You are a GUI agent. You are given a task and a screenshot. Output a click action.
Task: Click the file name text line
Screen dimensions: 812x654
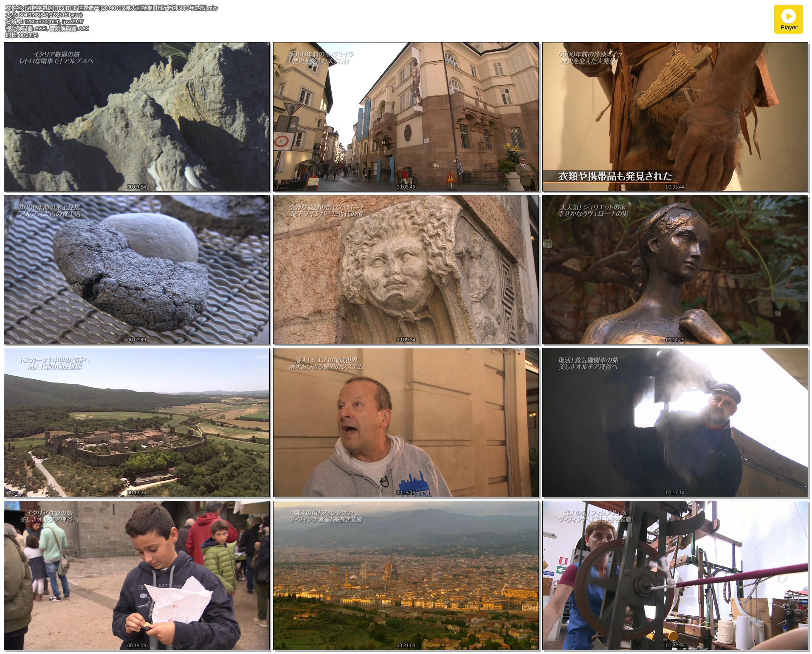[x=111, y=8]
